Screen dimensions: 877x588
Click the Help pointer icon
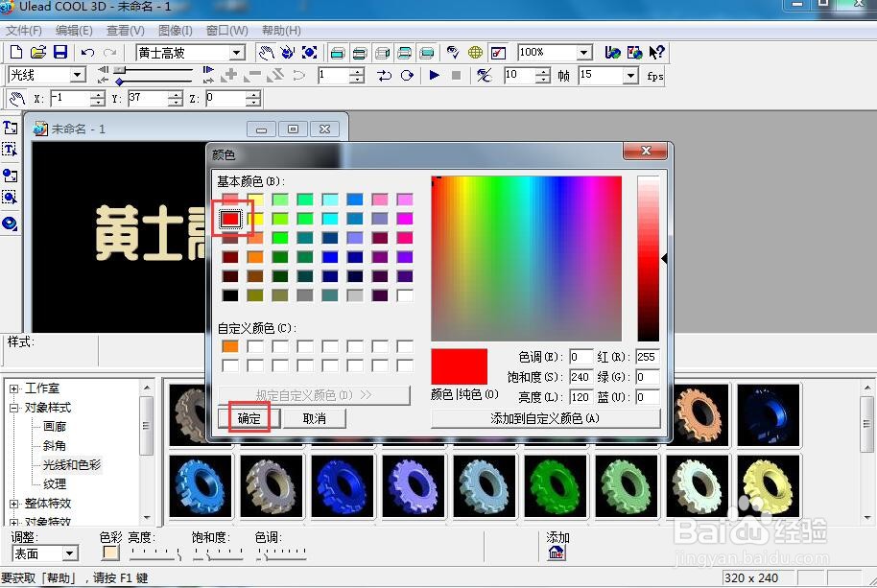pos(656,53)
